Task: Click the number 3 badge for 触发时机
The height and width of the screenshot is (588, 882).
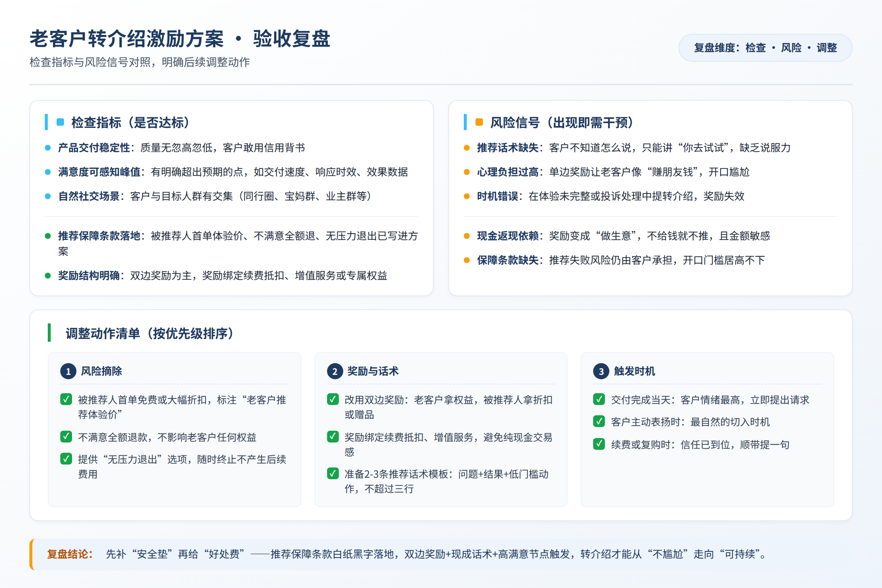Action: (x=601, y=371)
